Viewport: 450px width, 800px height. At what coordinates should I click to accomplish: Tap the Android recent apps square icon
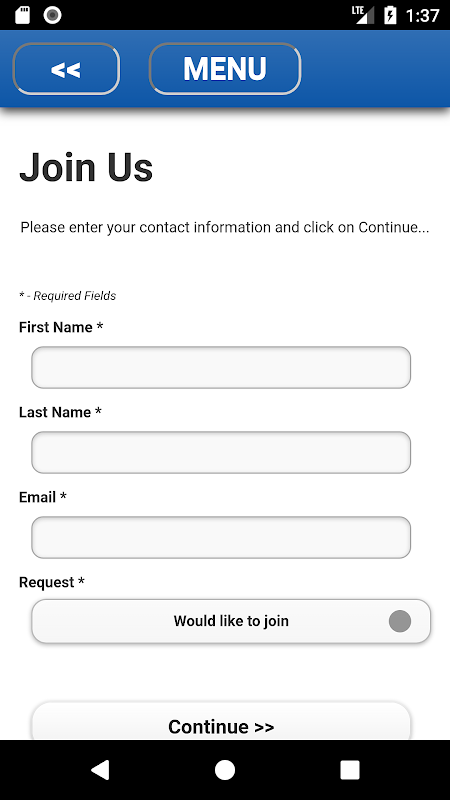[350, 770]
